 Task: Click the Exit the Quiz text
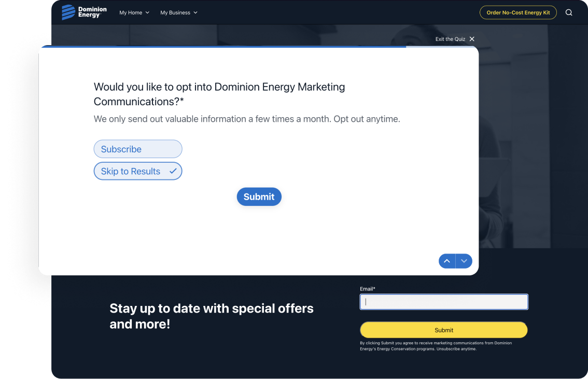coord(450,39)
